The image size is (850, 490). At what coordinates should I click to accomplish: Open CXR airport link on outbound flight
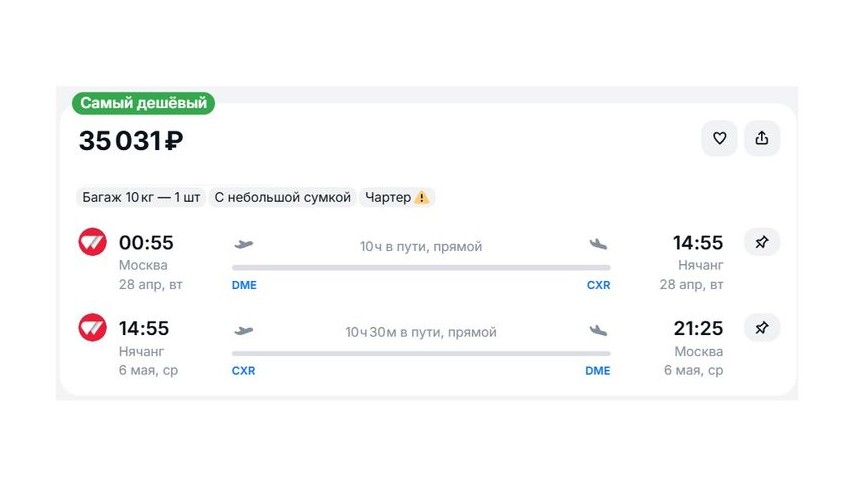pos(598,285)
